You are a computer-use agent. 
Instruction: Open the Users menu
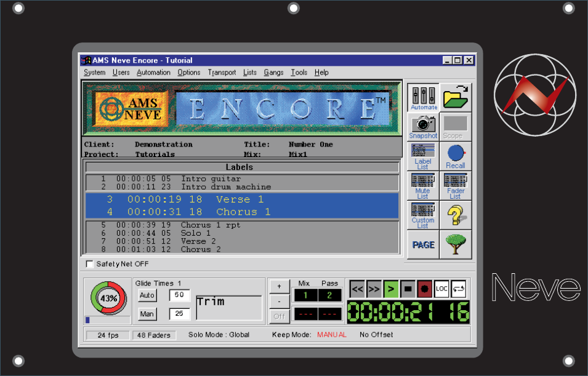[x=121, y=73]
